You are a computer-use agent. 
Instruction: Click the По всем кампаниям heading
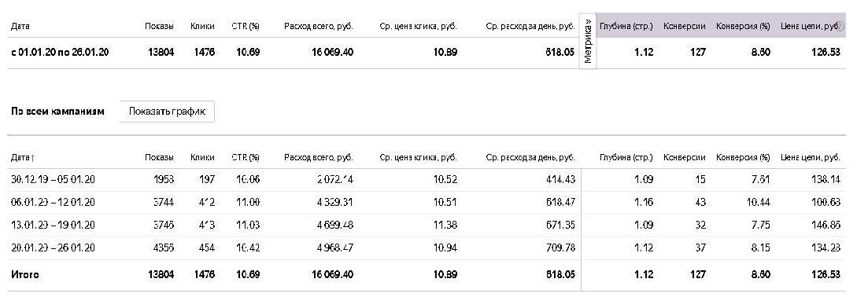57,112
